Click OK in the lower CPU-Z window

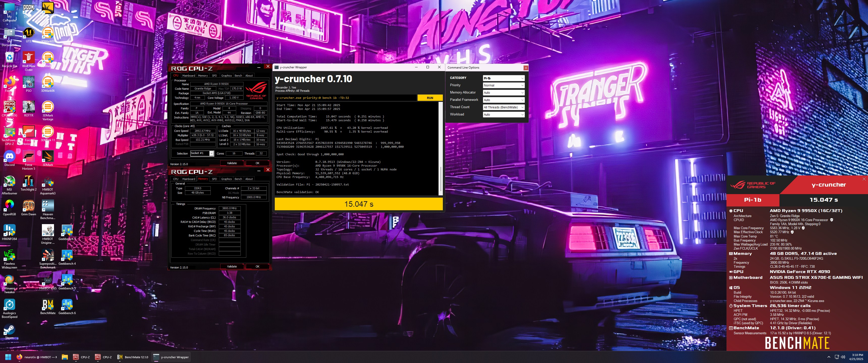pyautogui.click(x=257, y=267)
